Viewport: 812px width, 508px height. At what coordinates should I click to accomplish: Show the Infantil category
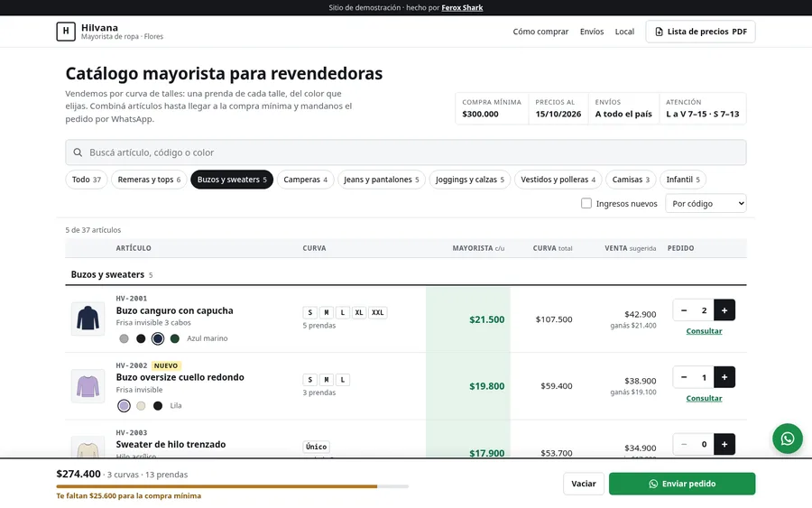(683, 180)
